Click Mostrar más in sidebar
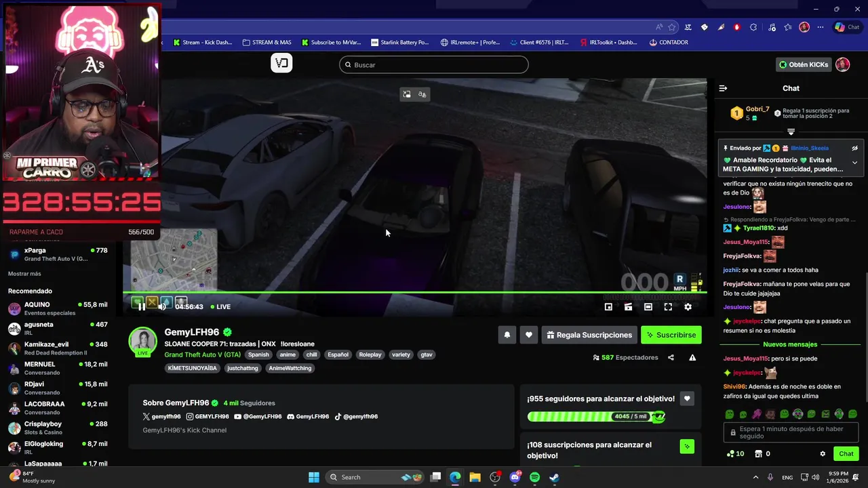 pos(24,274)
